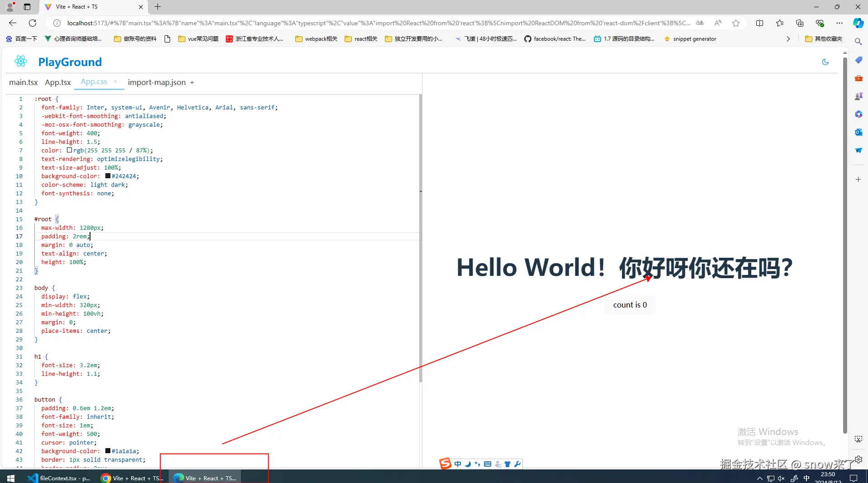The image size is (868, 483).
Task: Click the Sogou input method S logo
Action: [x=446, y=464]
